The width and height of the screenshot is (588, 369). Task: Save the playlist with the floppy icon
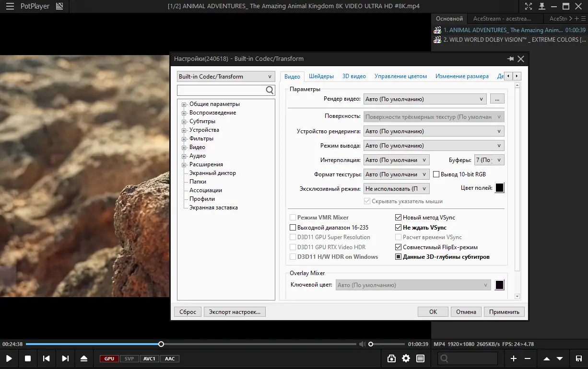tap(578, 358)
